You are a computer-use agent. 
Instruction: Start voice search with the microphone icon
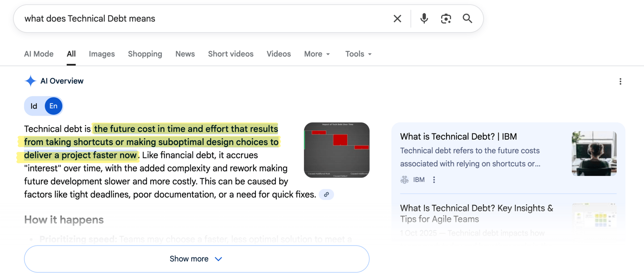click(424, 18)
